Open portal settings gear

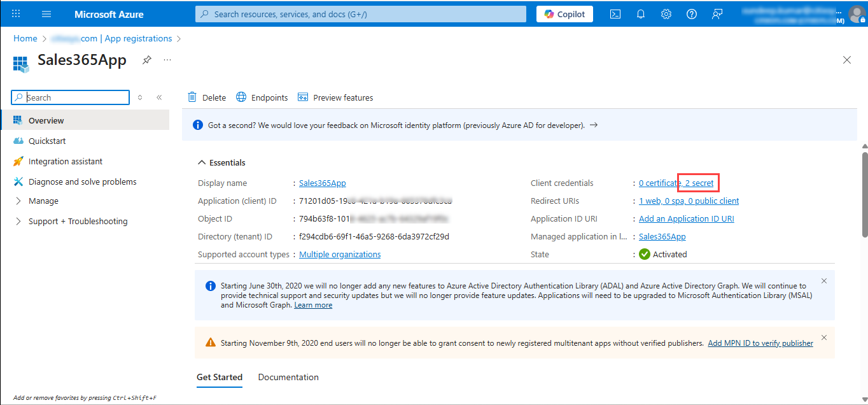[666, 14]
